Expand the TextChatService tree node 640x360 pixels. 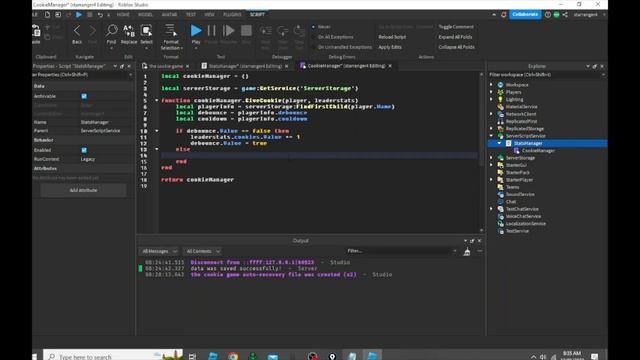click(491, 209)
